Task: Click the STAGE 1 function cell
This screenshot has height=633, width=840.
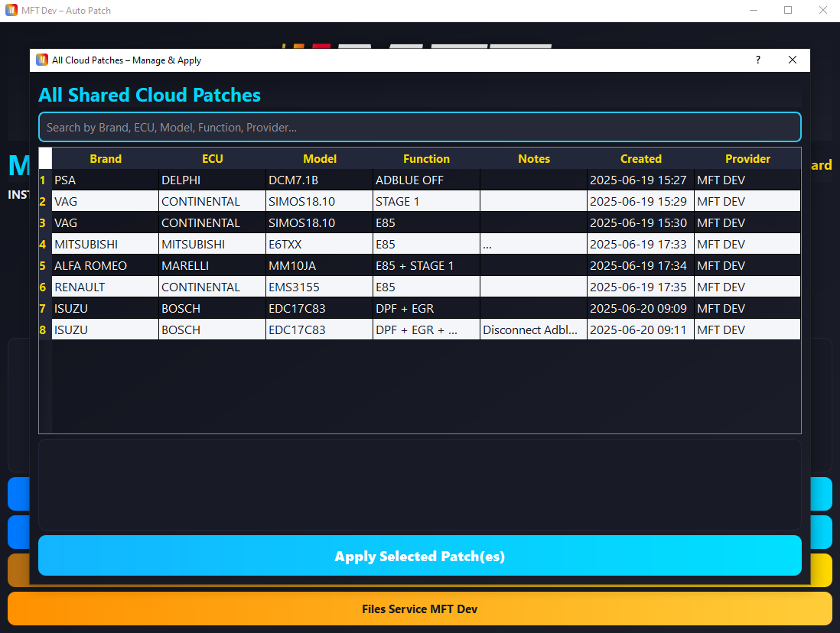Action: pos(426,201)
